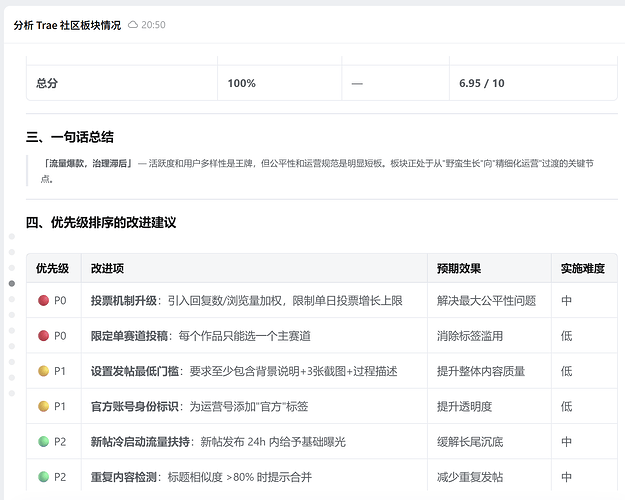Click the 20:50 saved time label
The image size is (625, 500).
point(153,25)
